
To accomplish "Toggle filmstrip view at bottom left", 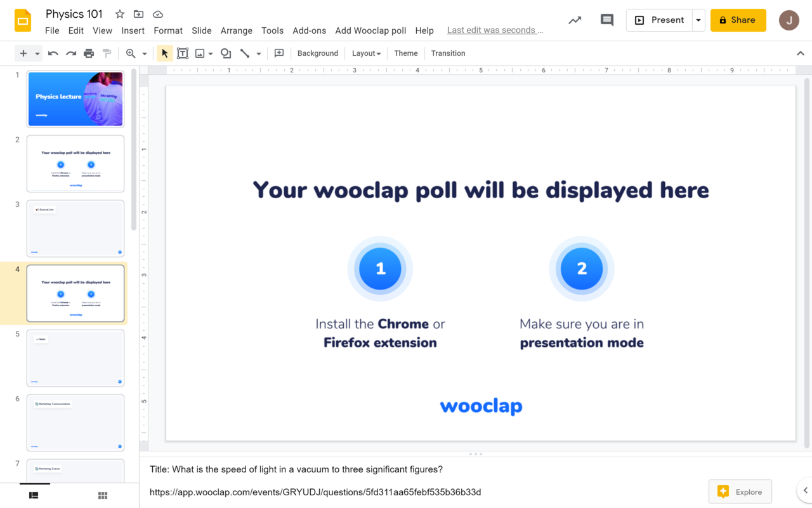I will [x=33, y=495].
